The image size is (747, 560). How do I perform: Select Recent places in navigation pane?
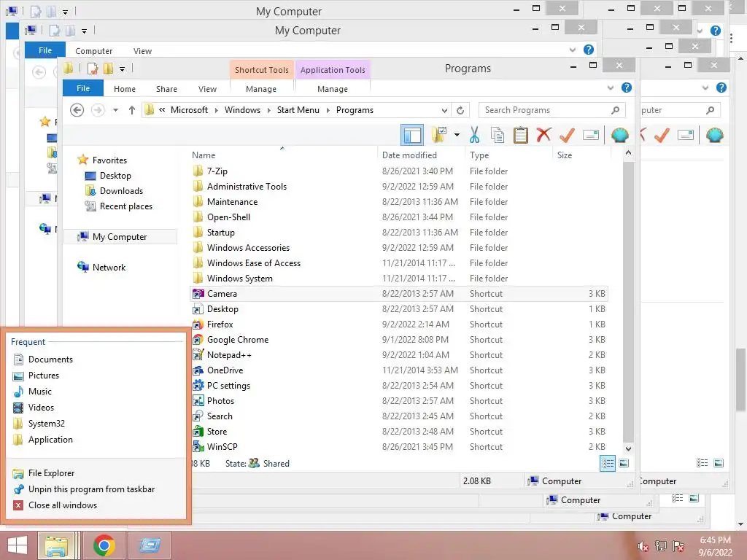pos(125,206)
